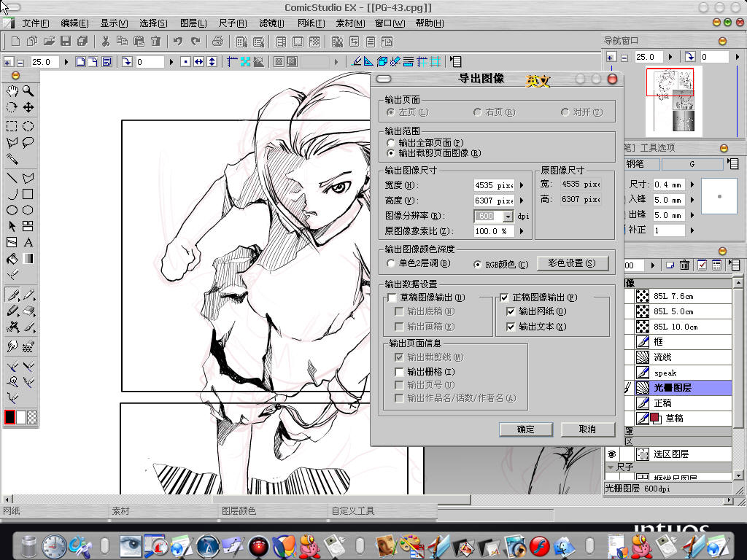Open the 补正 value arrow
This screenshot has width=747, height=560.
click(692, 230)
